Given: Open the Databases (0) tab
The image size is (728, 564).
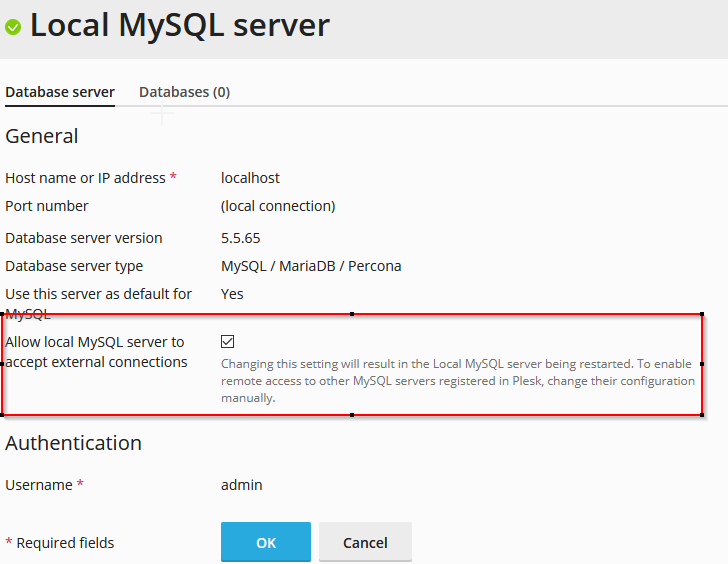Looking at the screenshot, I should (x=184, y=92).
